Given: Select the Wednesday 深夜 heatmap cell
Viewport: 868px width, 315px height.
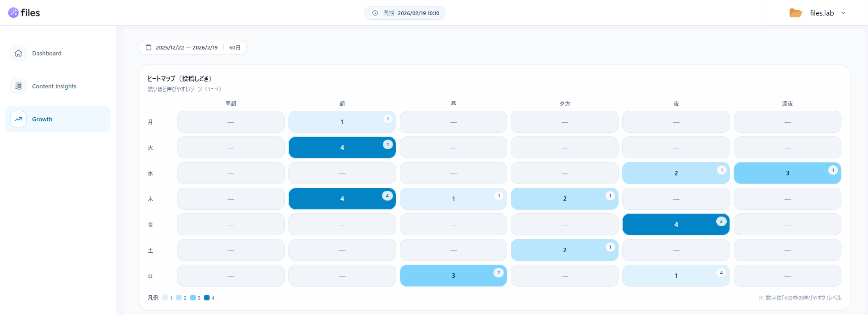Looking at the screenshot, I should pos(787,173).
